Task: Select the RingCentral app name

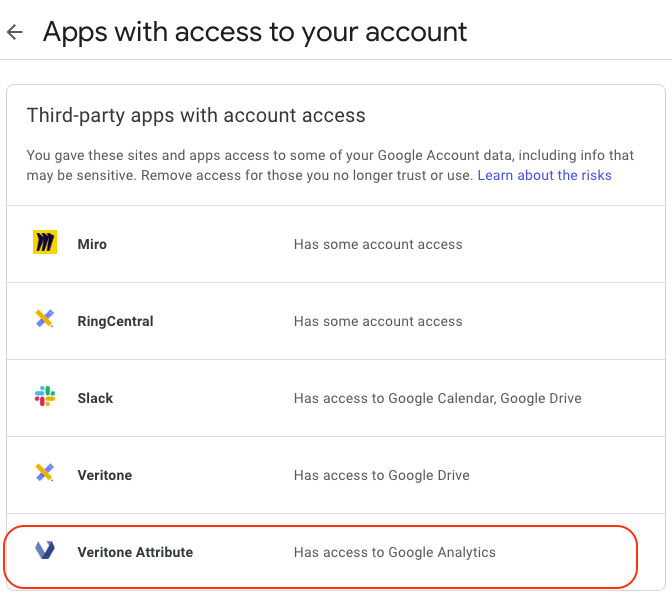Action: pos(115,321)
